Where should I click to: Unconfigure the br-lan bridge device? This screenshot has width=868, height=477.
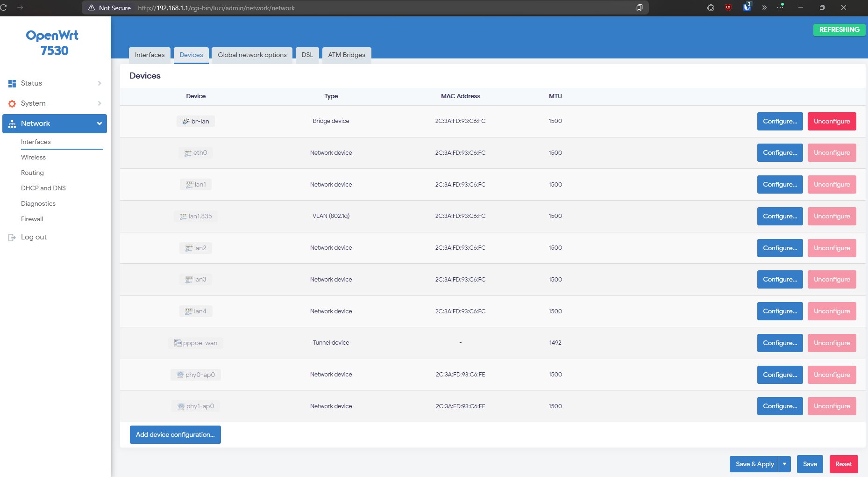pyautogui.click(x=832, y=121)
